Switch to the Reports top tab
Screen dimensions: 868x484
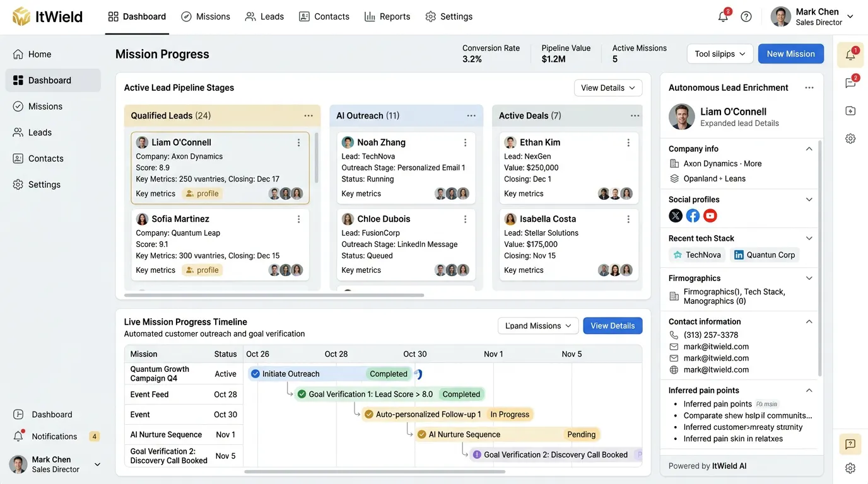tap(387, 16)
